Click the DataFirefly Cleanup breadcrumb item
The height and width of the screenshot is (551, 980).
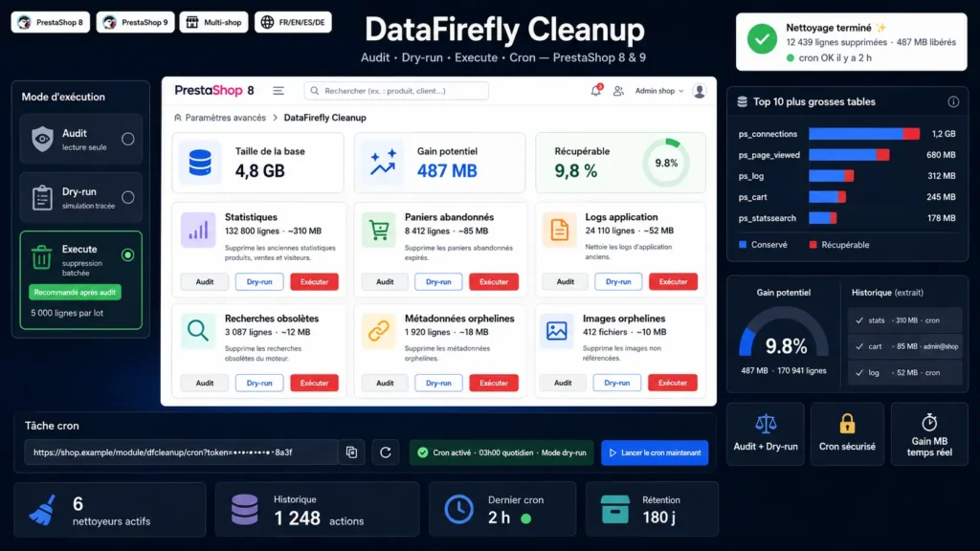pos(325,118)
